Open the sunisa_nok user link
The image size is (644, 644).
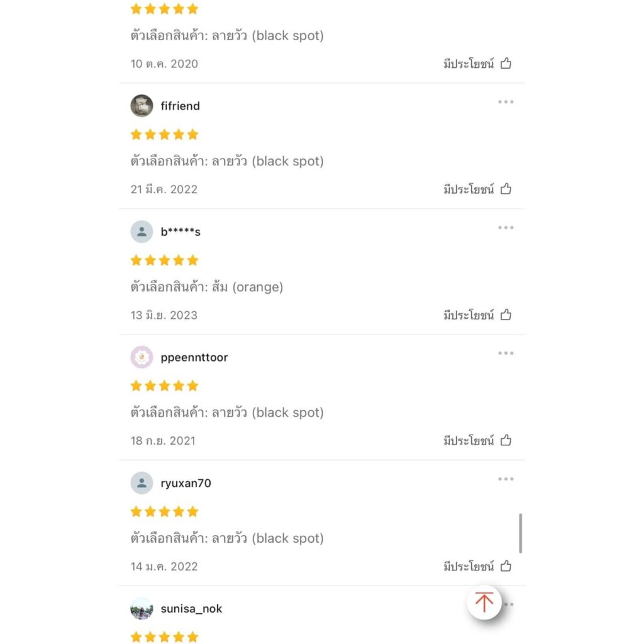[191, 609]
